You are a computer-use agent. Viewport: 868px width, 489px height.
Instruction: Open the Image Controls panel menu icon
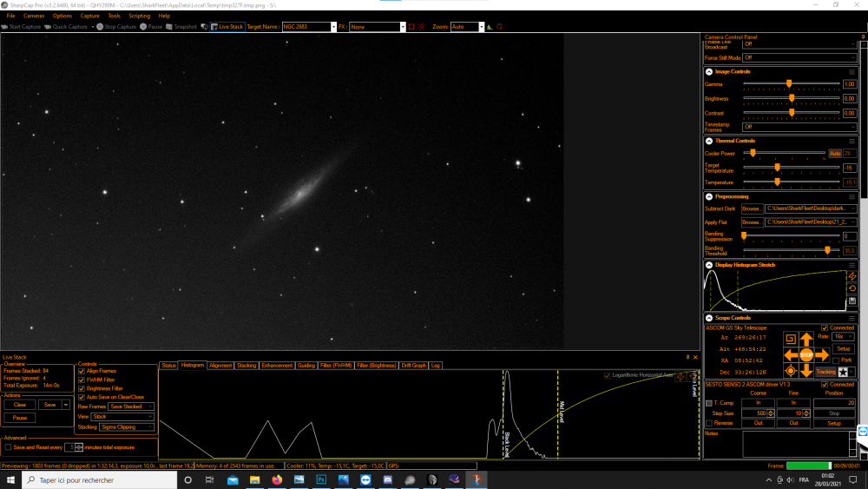click(x=852, y=72)
